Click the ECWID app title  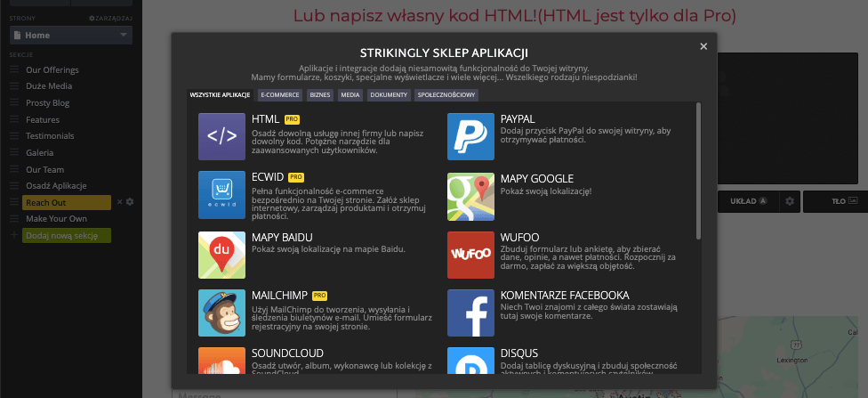pos(268,177)
